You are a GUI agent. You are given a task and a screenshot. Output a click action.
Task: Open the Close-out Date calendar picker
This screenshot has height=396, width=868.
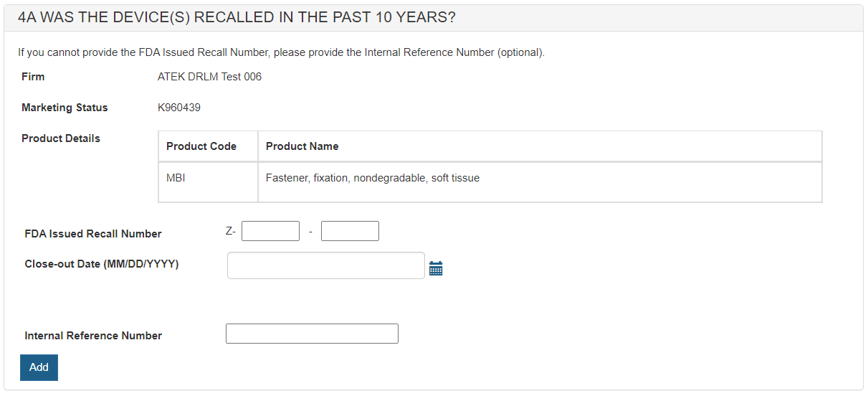coord(436,268)
